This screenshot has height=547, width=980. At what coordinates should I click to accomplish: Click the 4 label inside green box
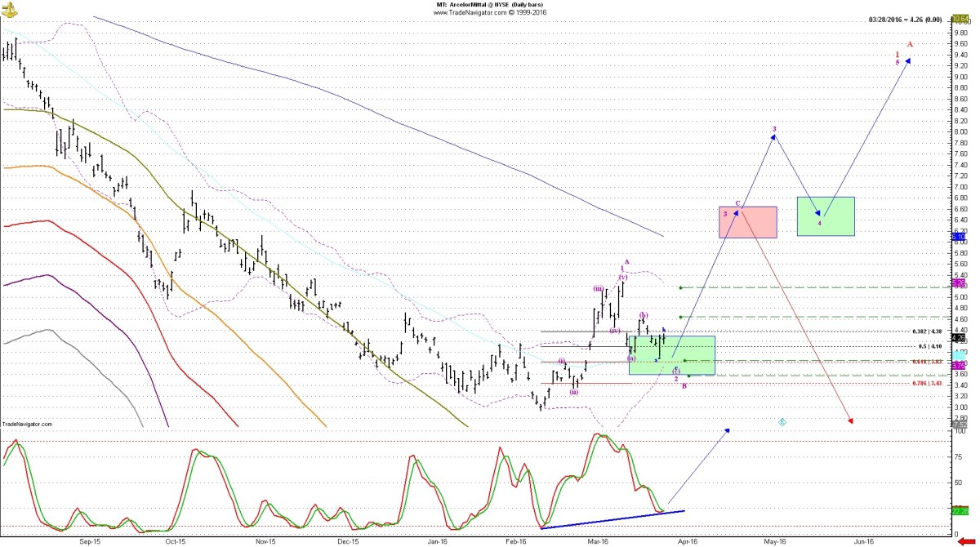(x=820, y=222)
